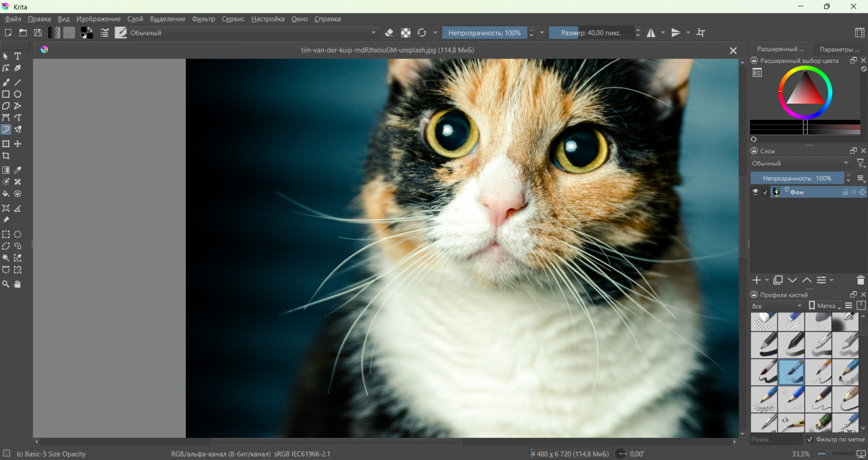The image size is (868, 460).
Task: Switch to the Параметры tab
Action: pyautogui.click(x=839, y=49)
